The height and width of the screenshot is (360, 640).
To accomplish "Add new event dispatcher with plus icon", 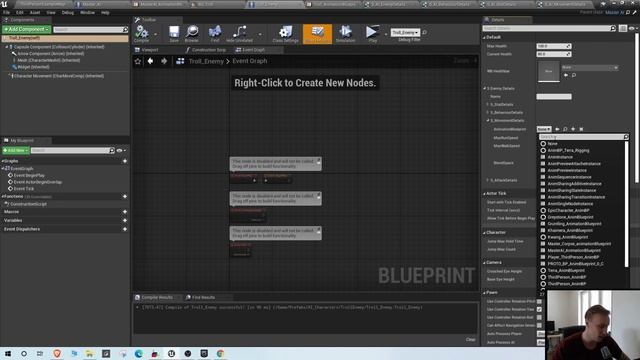I will click(x=125, y=229).
